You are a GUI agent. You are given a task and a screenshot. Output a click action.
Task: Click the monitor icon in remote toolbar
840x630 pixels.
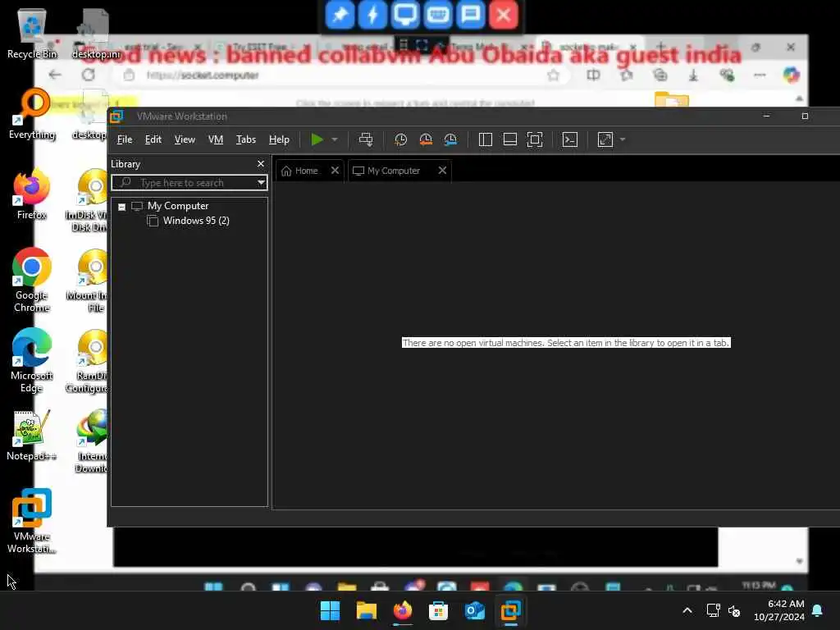coord(405,15)
